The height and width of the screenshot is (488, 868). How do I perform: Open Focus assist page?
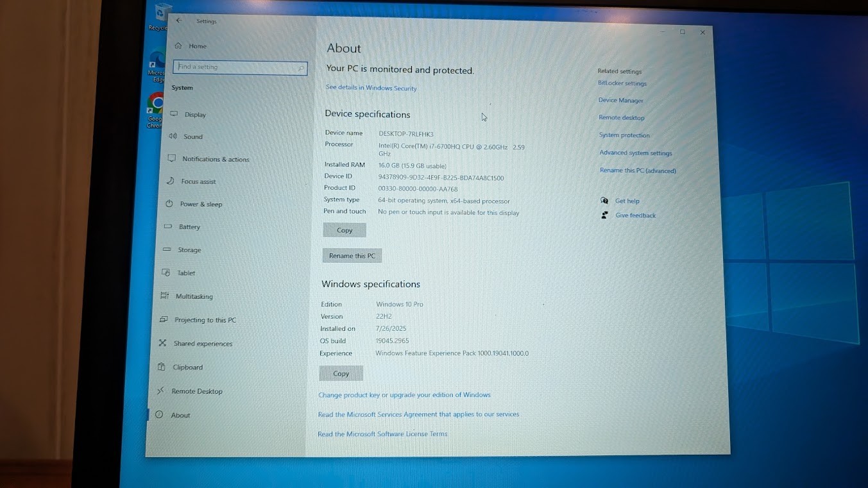(x=198, y=181)
